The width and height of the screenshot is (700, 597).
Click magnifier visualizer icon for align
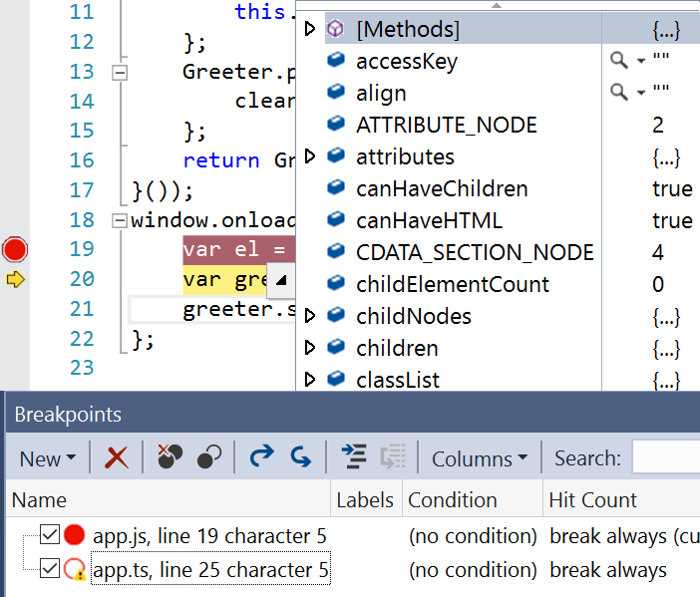point(619,92)
